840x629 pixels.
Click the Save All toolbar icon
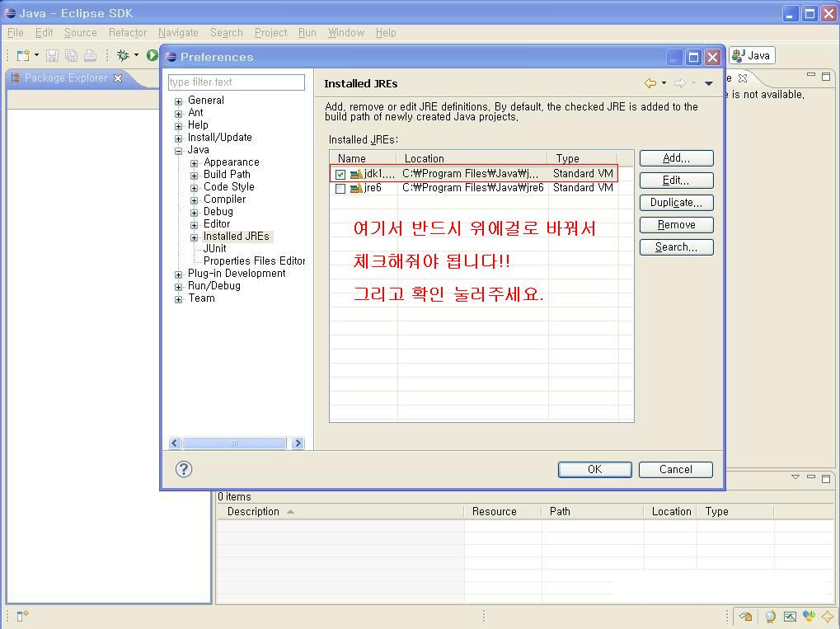[x=71, y=55]
